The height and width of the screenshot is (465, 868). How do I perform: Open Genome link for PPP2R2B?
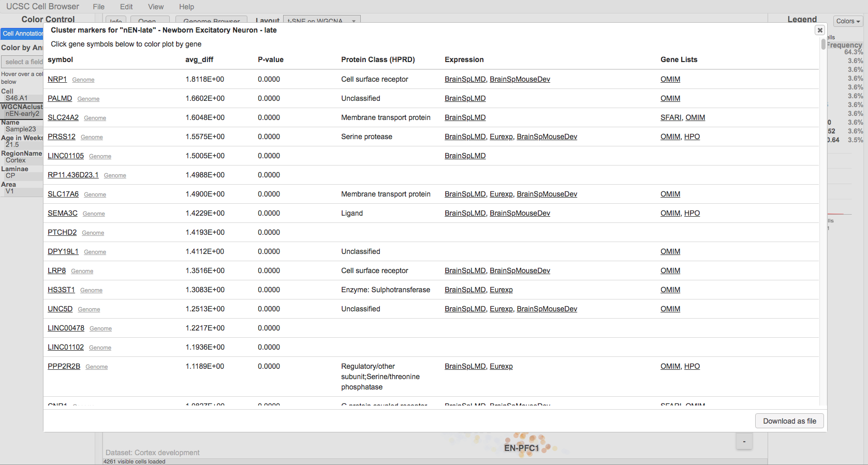[97, 367]
